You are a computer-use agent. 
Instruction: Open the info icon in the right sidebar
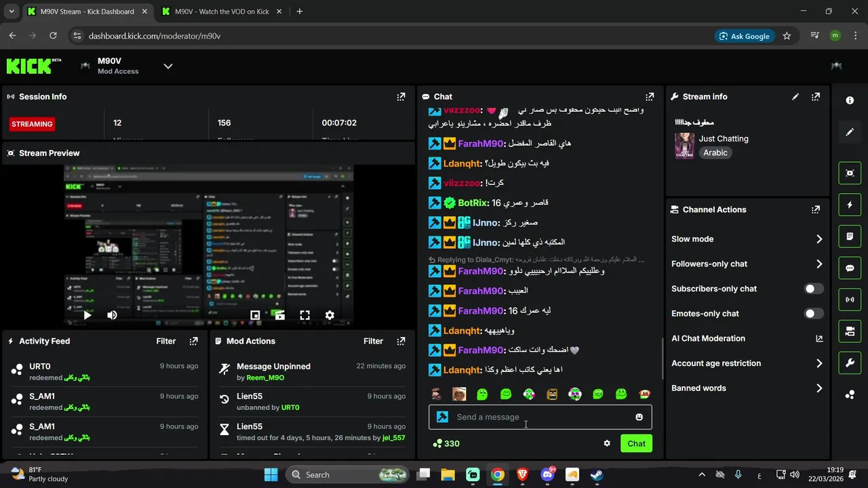850,100
